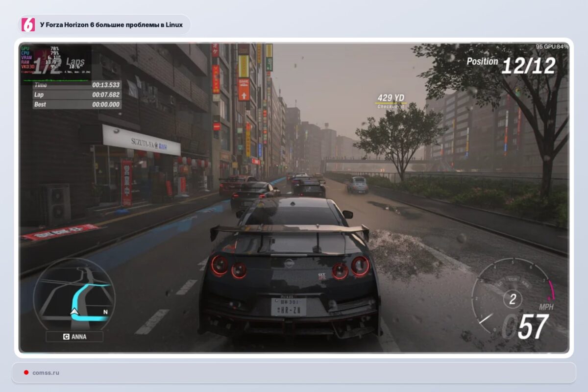588x392 pixels.
Task: Click the "GPU 78%" overlay stat
Action: coord(40,49)
